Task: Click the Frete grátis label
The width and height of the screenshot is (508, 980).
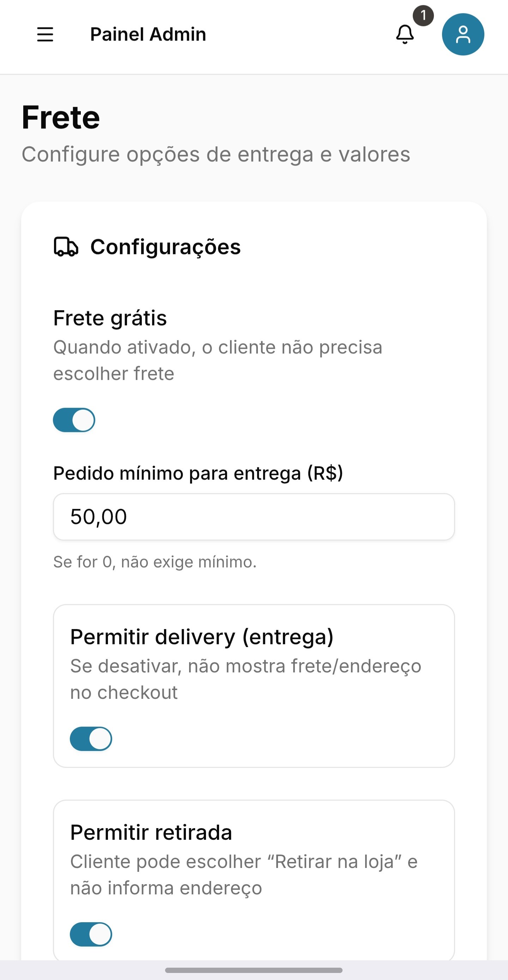Action: (110, 318)
